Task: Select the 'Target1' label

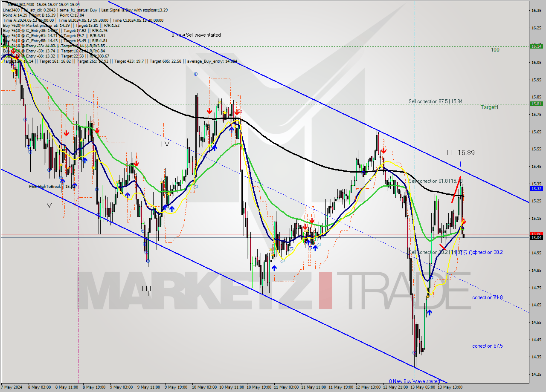Action: (x=490, y=107)
